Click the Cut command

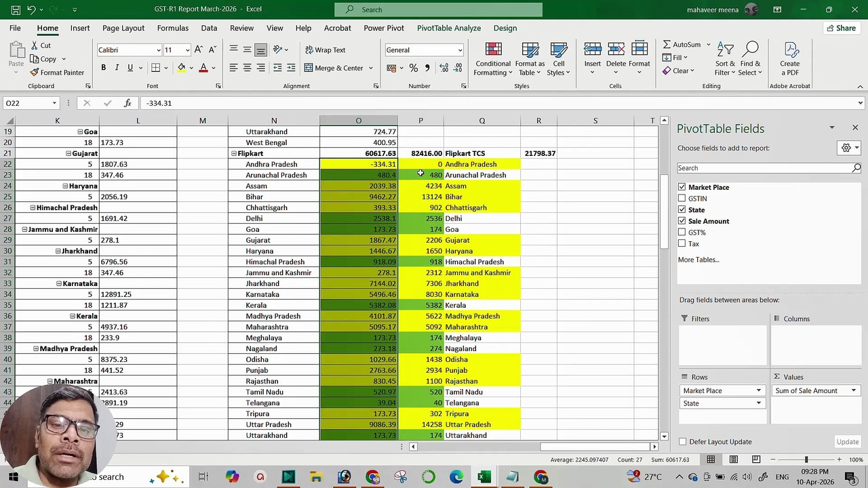tap(41, 45)
